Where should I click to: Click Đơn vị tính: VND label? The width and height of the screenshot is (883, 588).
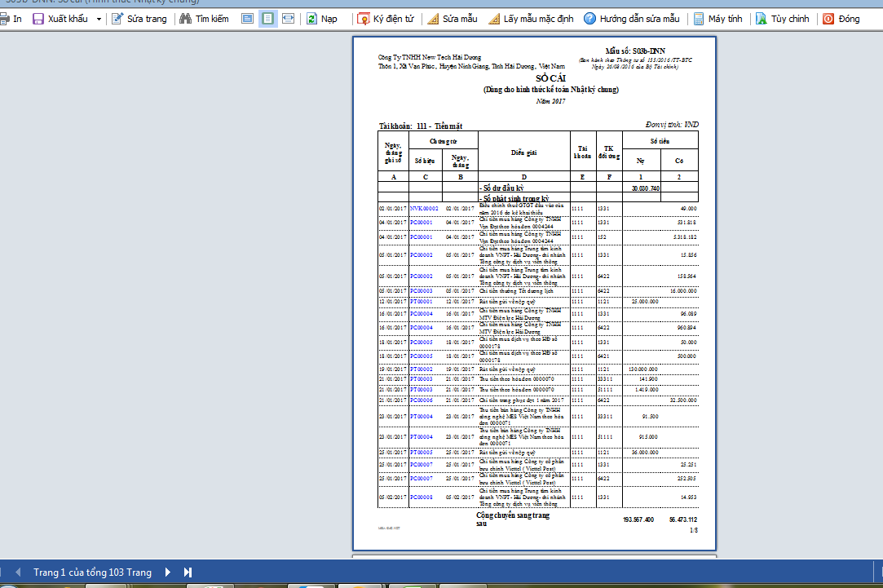click(672, 125)
